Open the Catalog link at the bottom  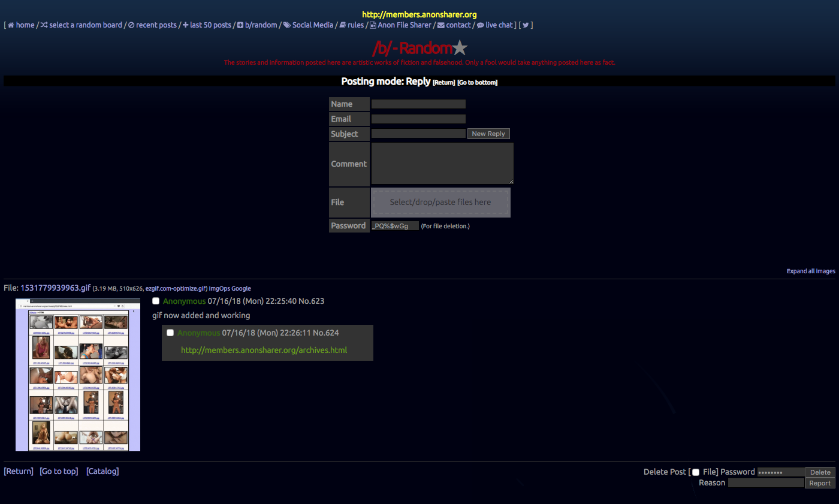tap(102, 471)
